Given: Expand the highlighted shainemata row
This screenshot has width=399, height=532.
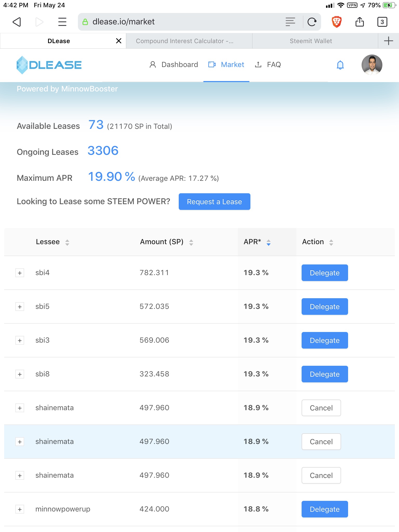Looking at the screenshot, I should pos(20,442).
